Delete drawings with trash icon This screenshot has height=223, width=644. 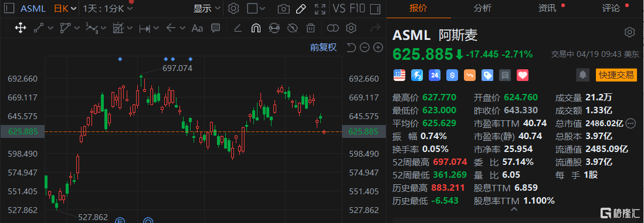(x=310, y=28)
